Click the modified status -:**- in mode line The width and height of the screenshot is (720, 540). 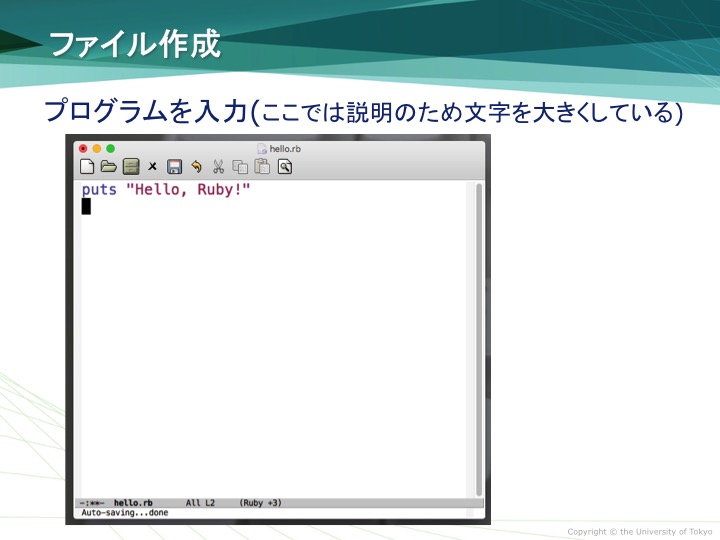92,503
